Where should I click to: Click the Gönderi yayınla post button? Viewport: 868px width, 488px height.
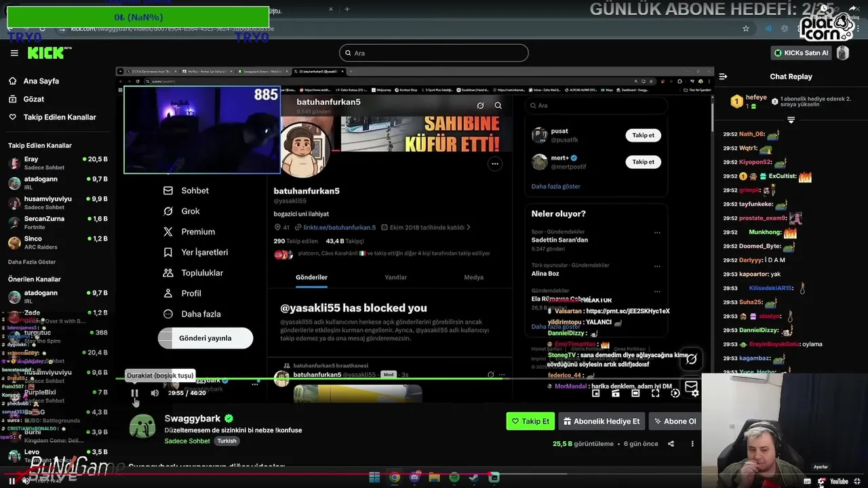pyautogui.click(x=205, y=338)
